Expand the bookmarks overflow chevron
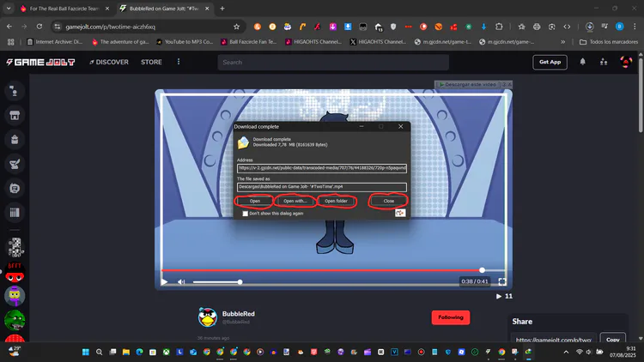The height and width of the screenshot is (362, 644). 563,42
